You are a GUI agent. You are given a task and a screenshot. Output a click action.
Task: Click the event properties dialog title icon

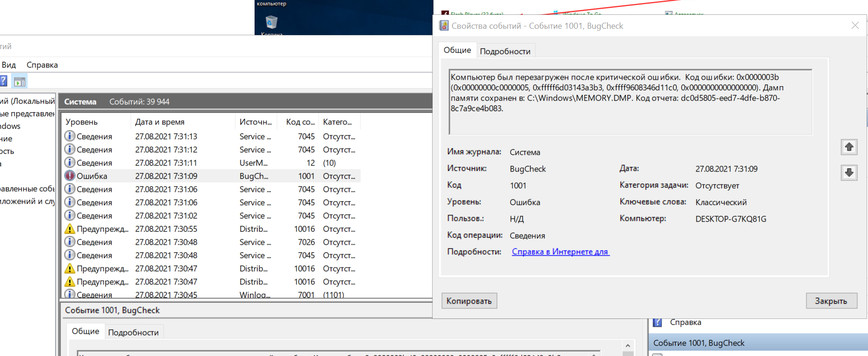click(x=444, y=26)
